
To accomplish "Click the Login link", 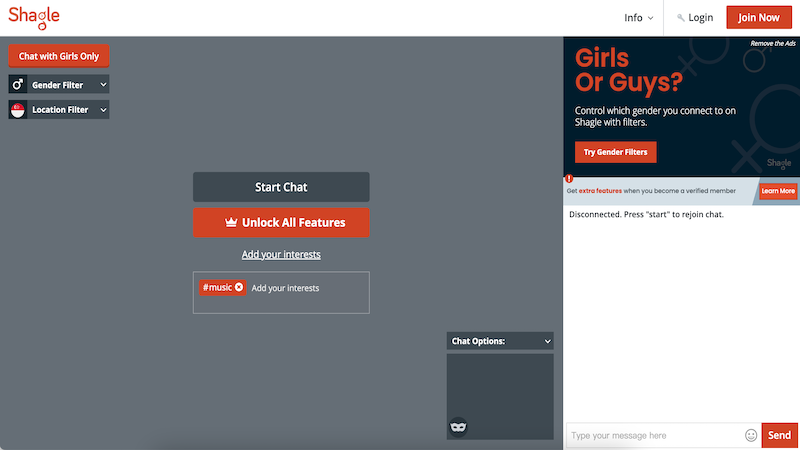I will tap(695, 18).
